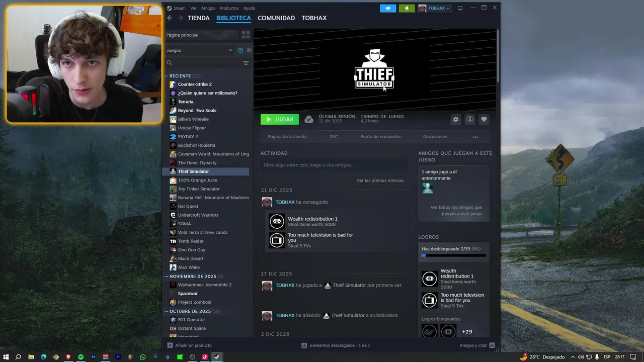Go to the COMUNIDAD tab

tap(276, 18)
